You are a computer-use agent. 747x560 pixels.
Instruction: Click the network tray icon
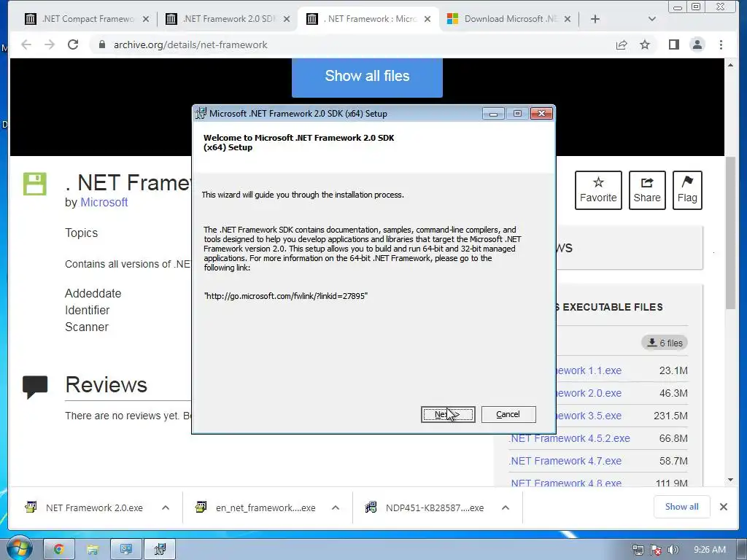coord(638,550)
